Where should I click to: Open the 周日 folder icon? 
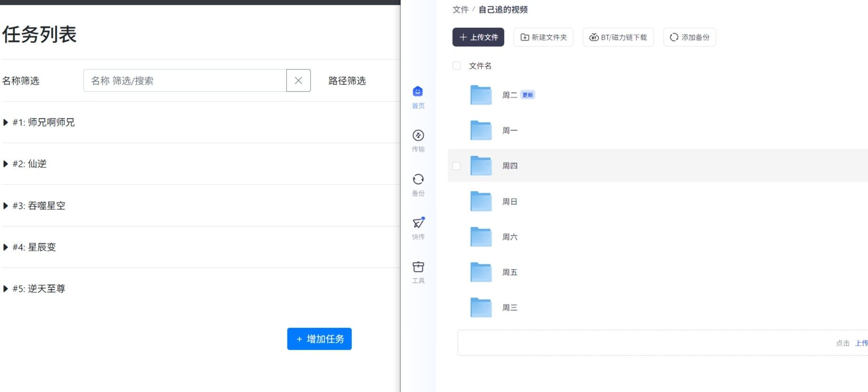coord(481,202)
